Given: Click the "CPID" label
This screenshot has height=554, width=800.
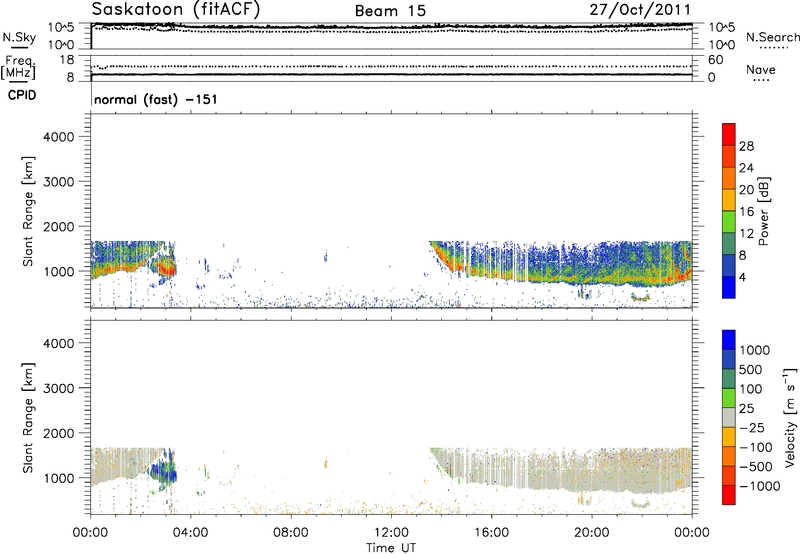Looking at the screenshot, I should tap(22, 95).
